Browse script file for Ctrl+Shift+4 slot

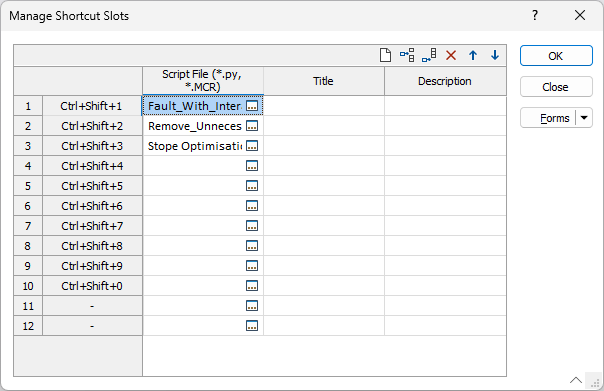tap(252, 166)
